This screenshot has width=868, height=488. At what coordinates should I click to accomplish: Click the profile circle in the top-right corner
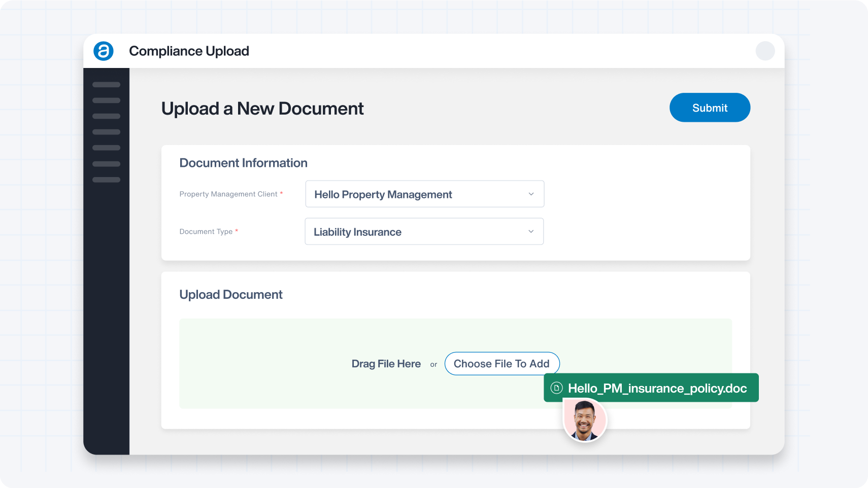[765, 51]
